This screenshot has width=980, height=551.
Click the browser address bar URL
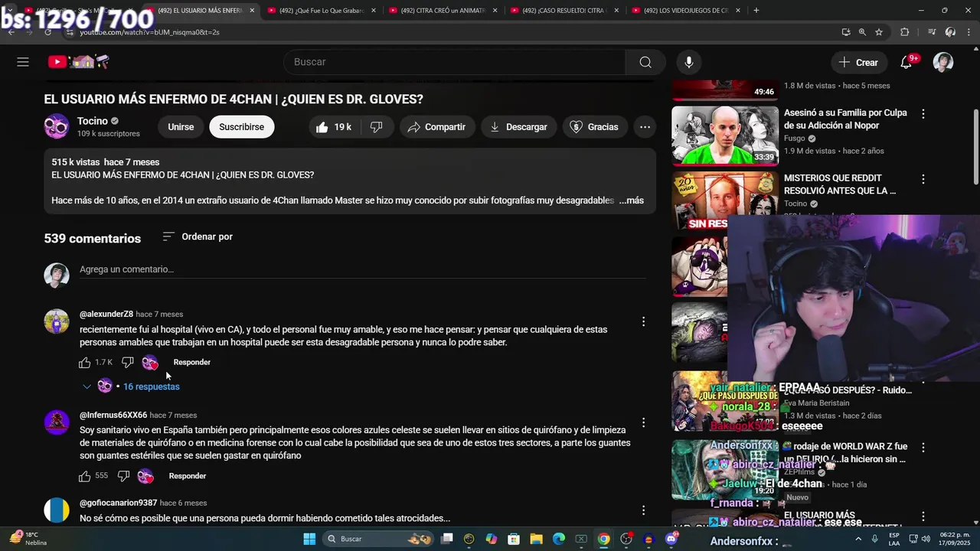point(149,32)
